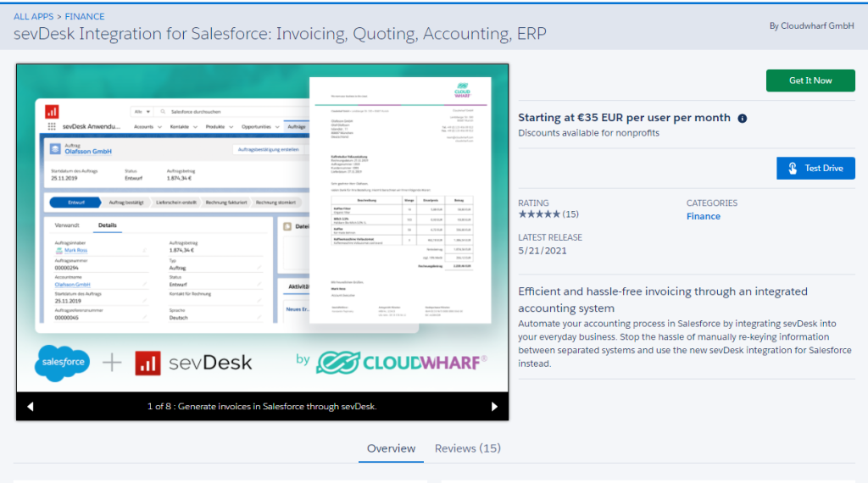
Task: Expand the Opportunities dropdown chevron
Action: [x=277, y=126]
